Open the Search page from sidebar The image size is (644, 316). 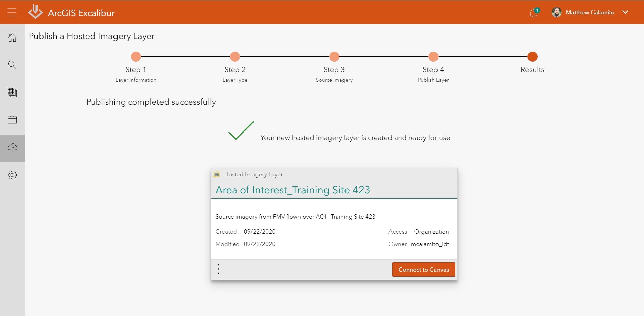(12, 65)
